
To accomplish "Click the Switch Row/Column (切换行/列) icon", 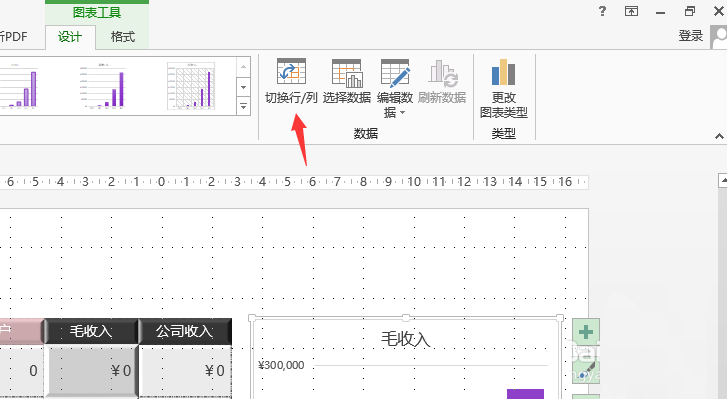I will [291, 71].
